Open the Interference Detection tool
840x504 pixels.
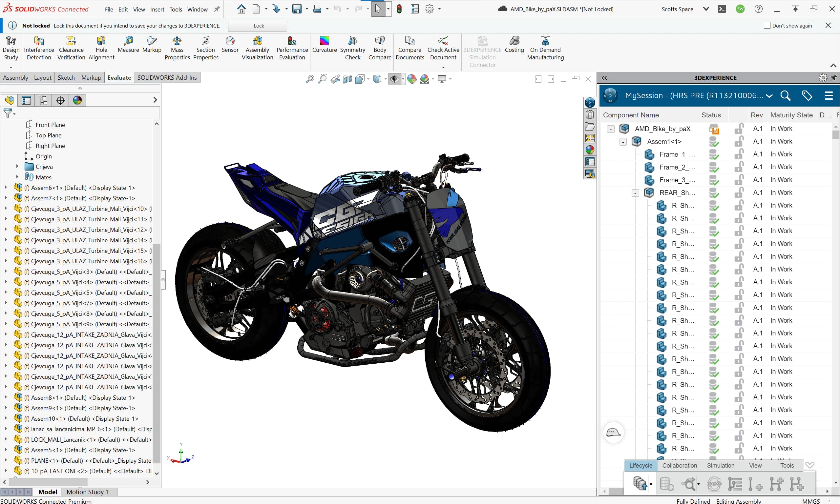click(39, 48)
